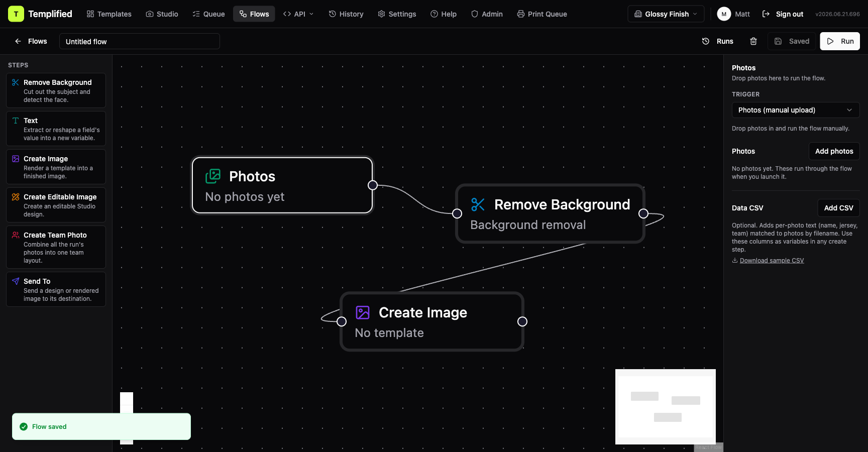Click the canvas minimap
Viewport: 868px width, 452px height.
[x=666, y=407]
